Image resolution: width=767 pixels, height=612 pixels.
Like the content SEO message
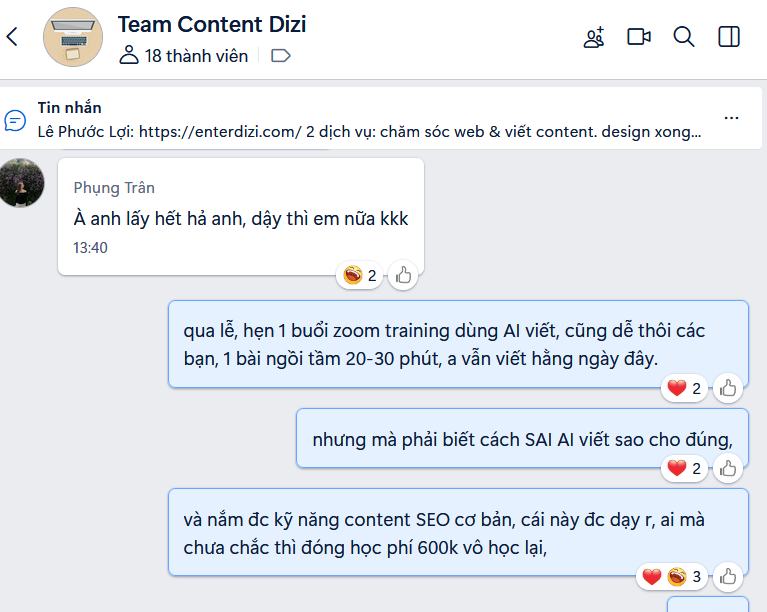(728, 576)
